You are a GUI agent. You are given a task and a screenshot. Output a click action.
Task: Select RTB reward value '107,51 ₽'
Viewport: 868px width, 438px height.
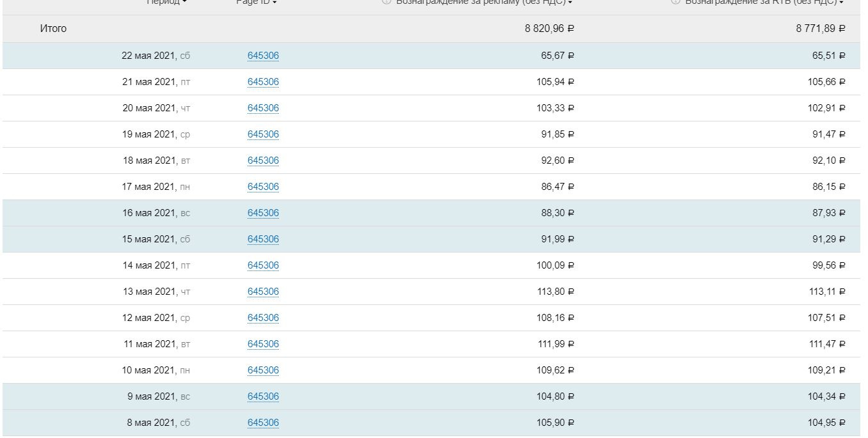click(x=826, y=318)
